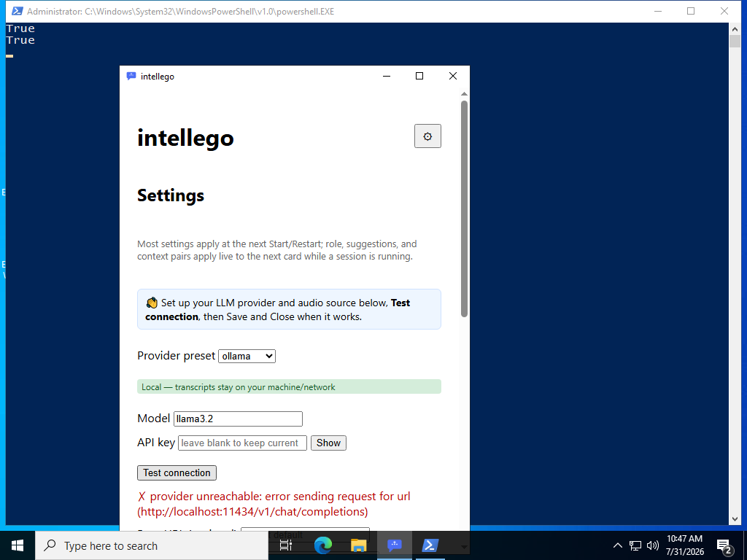This screenshot has height=560, width=747.
Task: Focus the API key input field
Action: [242, 443]
